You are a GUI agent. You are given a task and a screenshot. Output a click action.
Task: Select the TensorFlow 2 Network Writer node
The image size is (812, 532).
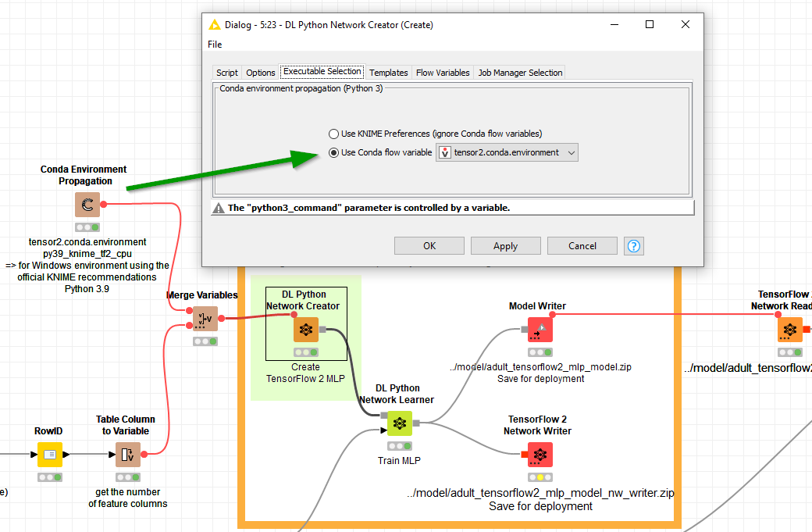(x=537, y=454)
